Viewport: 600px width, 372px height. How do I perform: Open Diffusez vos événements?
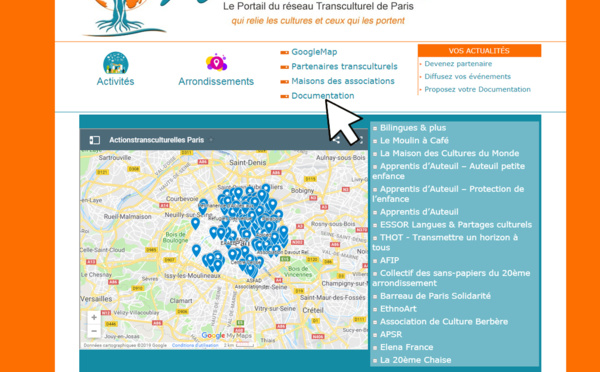pyautogui.click(x=468, y=77)
